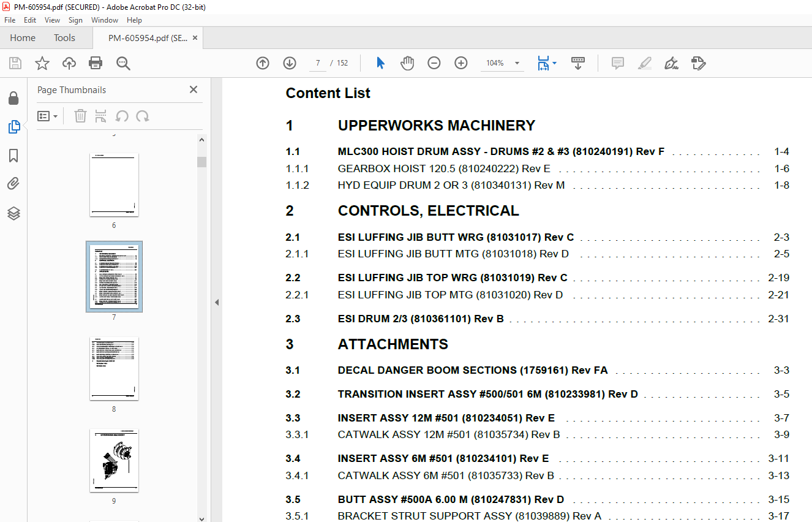
Task: Click the current page number field
Action: pyautogui.click(x=317, y=63)
